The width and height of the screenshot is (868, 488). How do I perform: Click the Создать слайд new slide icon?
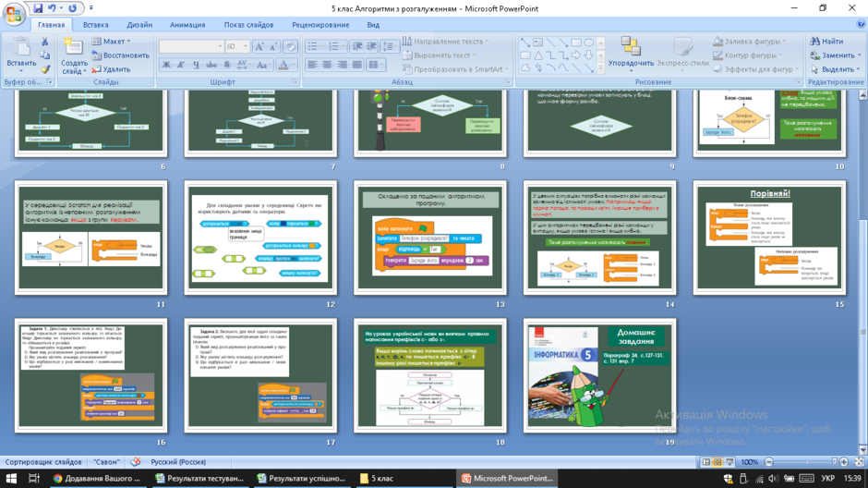(73, 48)
